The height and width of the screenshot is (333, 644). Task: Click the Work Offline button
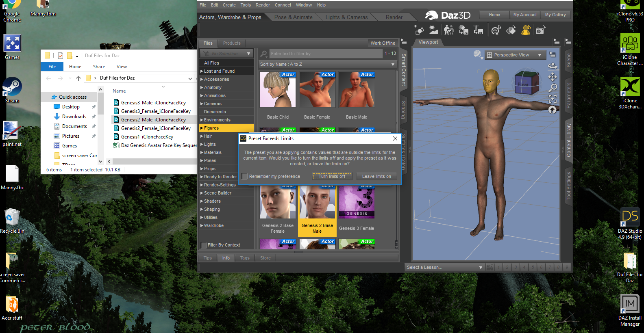(383, 43)
